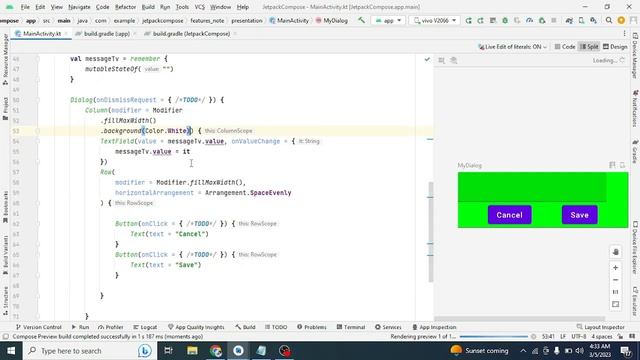Click the pan hand tool in preview
Viewport: 640px width, 360px height.
[x=616, y=252]
